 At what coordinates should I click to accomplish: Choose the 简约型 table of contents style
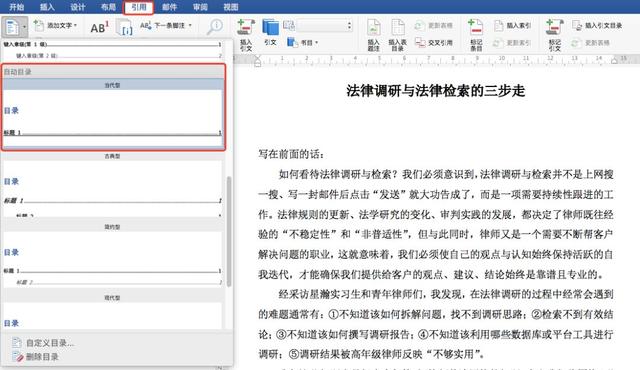113,255
